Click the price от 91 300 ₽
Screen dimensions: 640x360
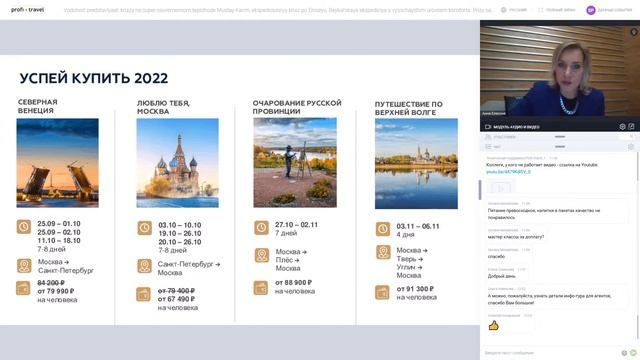pyautogui.click(x=415, y=289)
